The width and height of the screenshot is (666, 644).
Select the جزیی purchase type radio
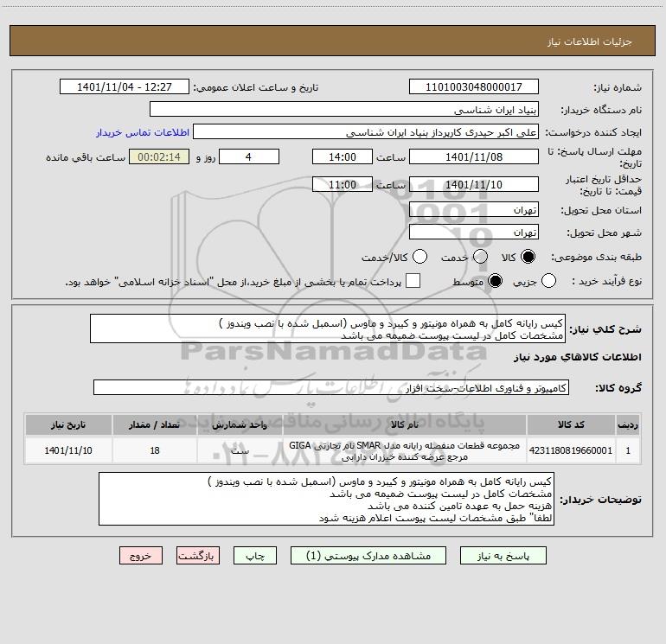click(548, 281)
